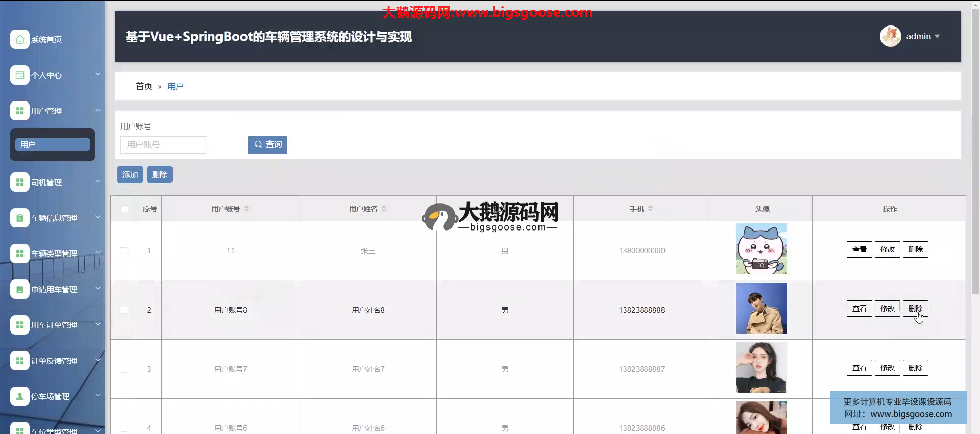The image size is (980, 434).
Task: Click the blue 添加 button
Action: click(x=130, y=174)
